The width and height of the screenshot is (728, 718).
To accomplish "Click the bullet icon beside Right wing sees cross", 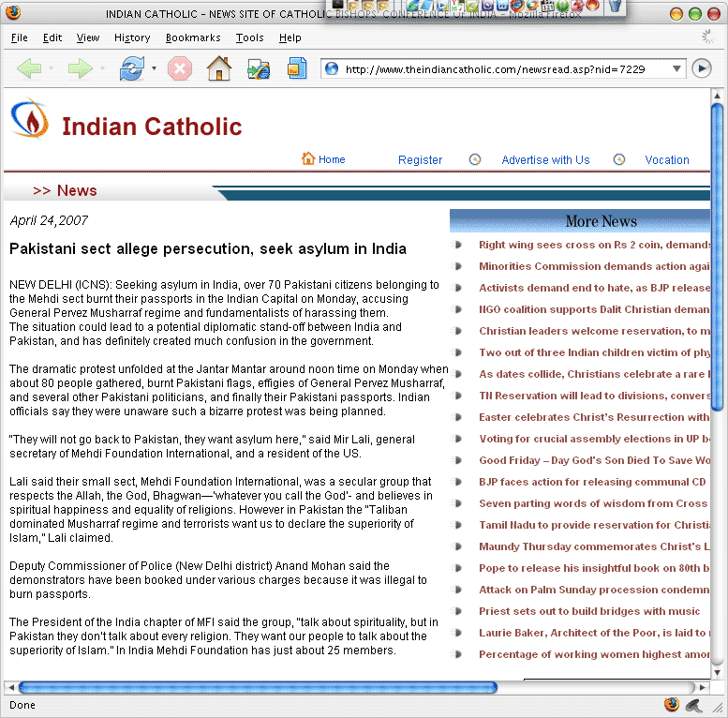I will (x=457, y=245).
